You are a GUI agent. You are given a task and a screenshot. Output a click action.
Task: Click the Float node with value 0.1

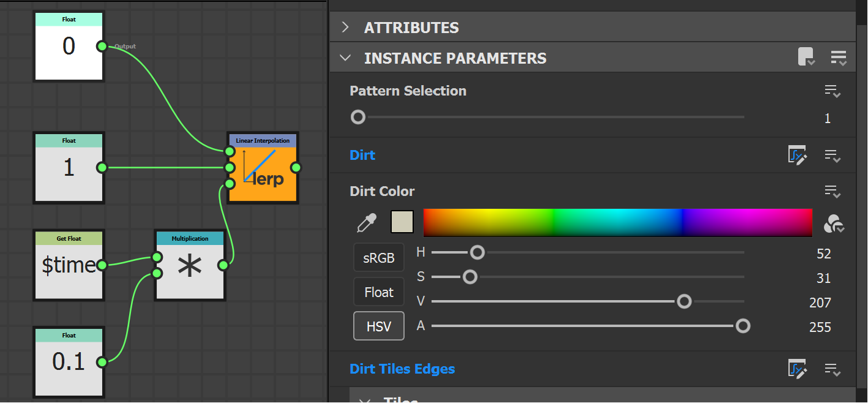(69, 362)
